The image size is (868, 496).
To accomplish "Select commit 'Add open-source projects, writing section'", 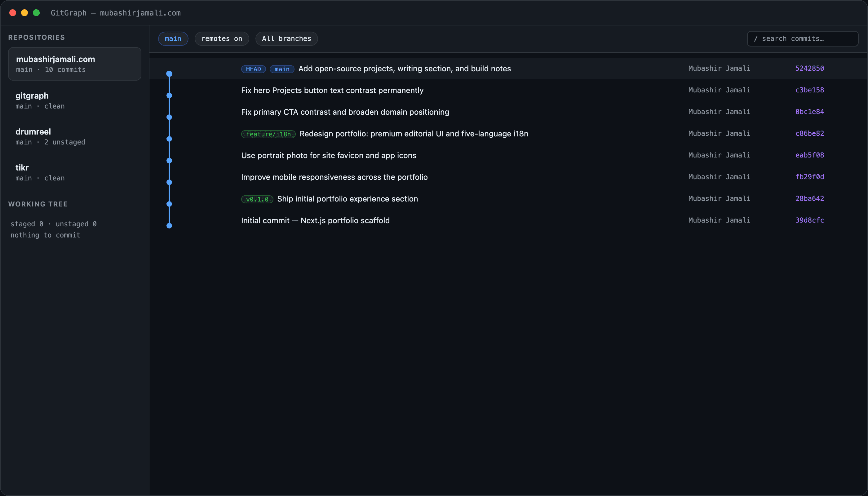I will (x=405, y=69).
